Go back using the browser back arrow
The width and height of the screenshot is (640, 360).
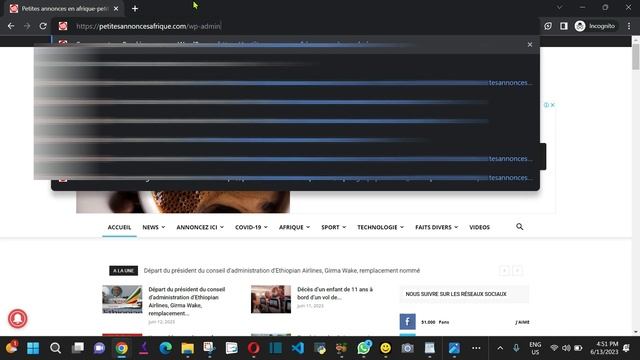click(x=11, y=26)
